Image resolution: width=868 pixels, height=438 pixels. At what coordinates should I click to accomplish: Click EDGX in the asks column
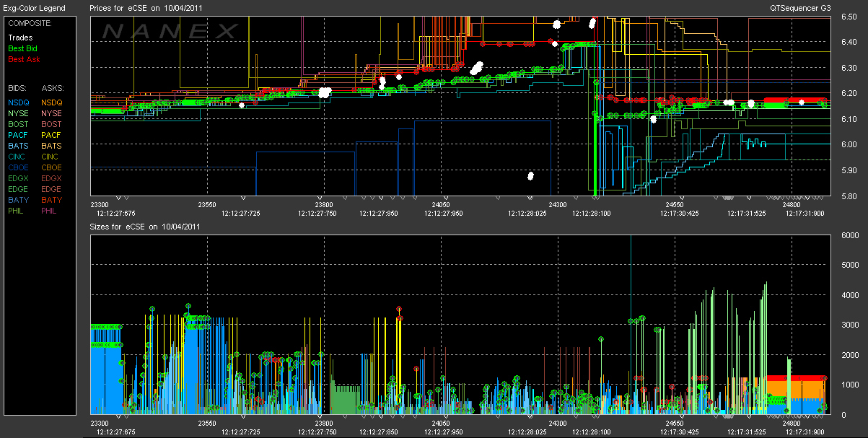pyautogui.click(x=52, y=178)
